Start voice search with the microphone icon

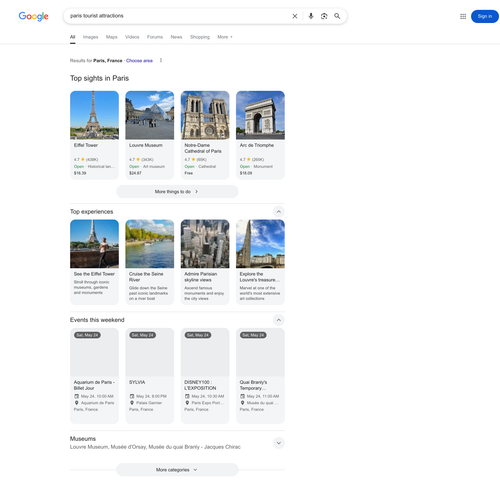(311, 16)
